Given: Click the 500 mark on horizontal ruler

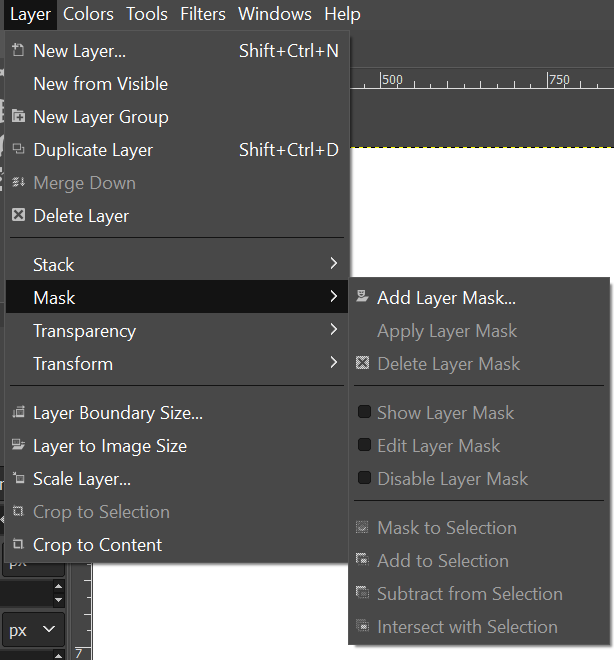Looking at the screenshot, I should tap(391, 80).
